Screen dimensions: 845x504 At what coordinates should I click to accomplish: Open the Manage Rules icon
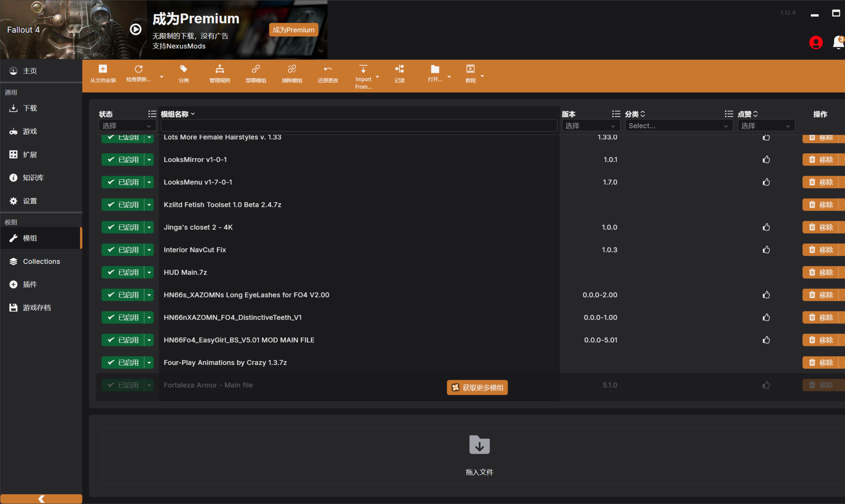220,69
